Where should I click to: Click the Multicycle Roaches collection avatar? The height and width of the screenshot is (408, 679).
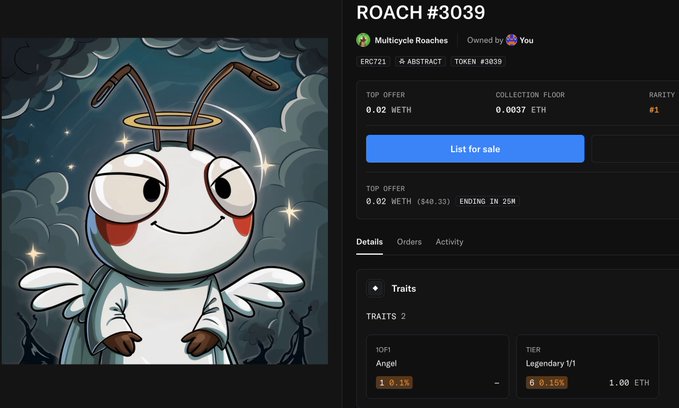pyautogui.click(x=363, y=40)
